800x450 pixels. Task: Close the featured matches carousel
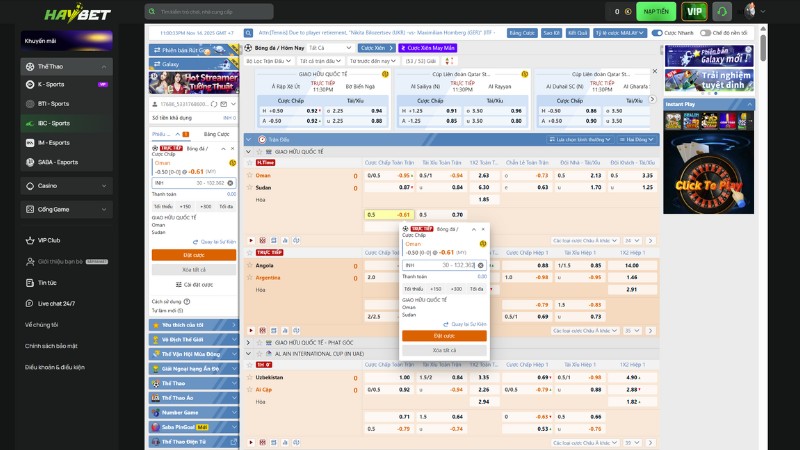point(655,71)
